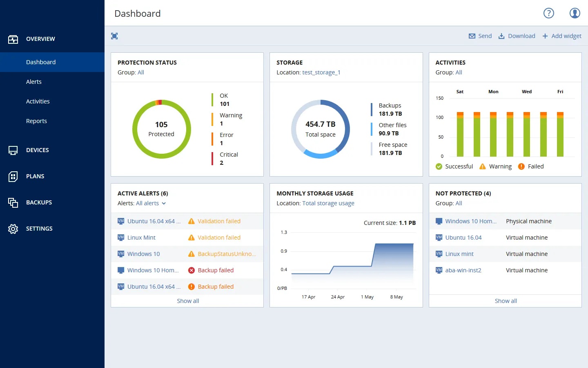Open the help question mark icon
The width and height of the screenshot is (588, 368).
[548, 13]
